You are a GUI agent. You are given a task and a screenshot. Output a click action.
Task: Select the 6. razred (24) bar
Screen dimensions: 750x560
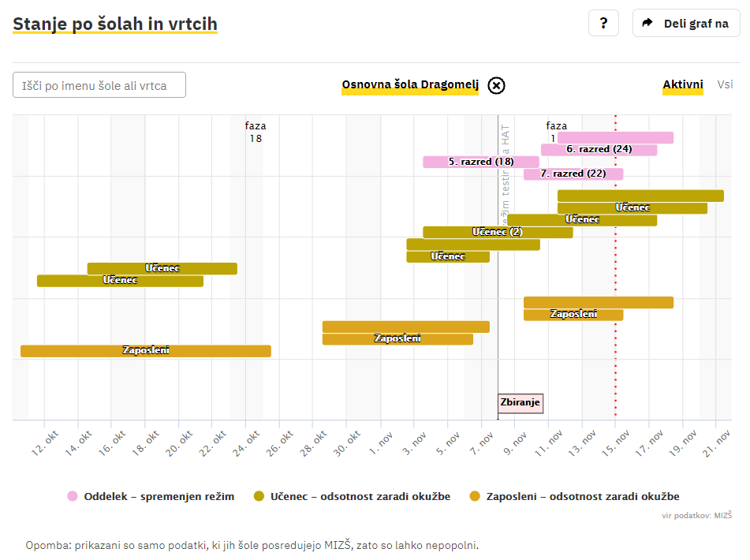599,150
